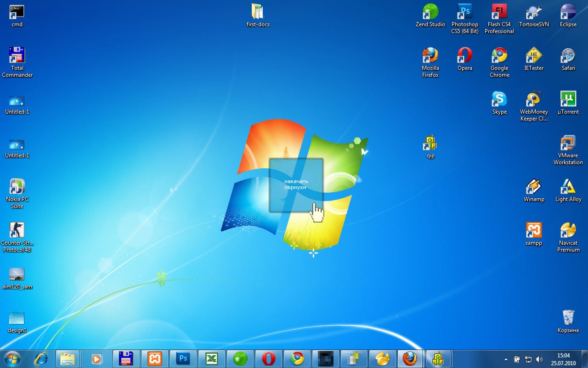Switch to XAMPP taskbar button
Screen dimensions: 588x368
click(154, 358)
